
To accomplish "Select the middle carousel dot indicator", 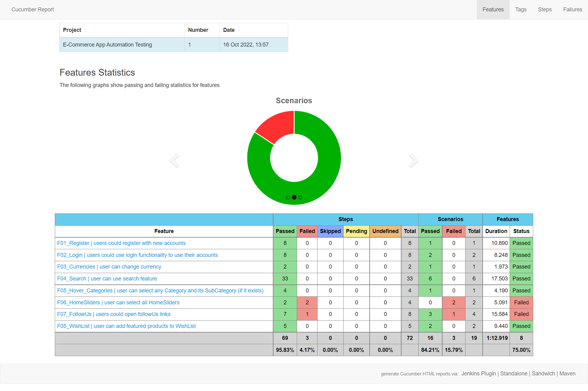I will coord(294,197).
